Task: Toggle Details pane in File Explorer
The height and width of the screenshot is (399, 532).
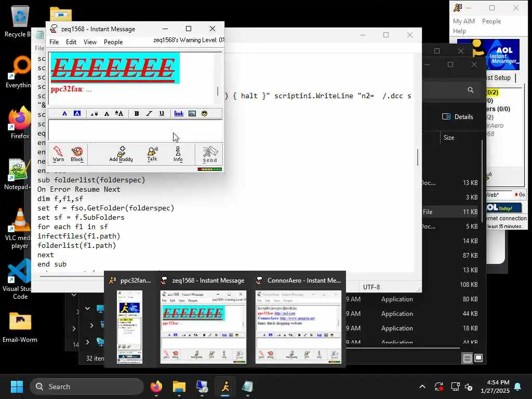Action: pos(458,117)
